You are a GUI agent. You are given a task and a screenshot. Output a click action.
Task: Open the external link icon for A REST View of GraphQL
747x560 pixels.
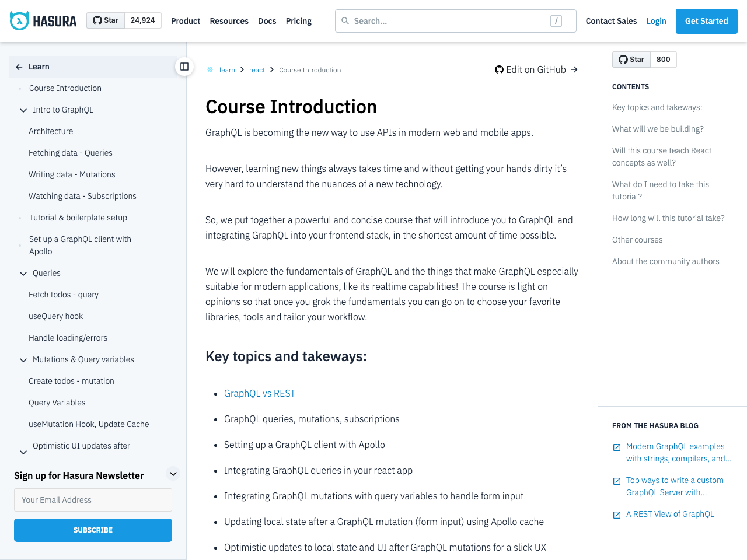pyautogui.click(x=616, y=514)
